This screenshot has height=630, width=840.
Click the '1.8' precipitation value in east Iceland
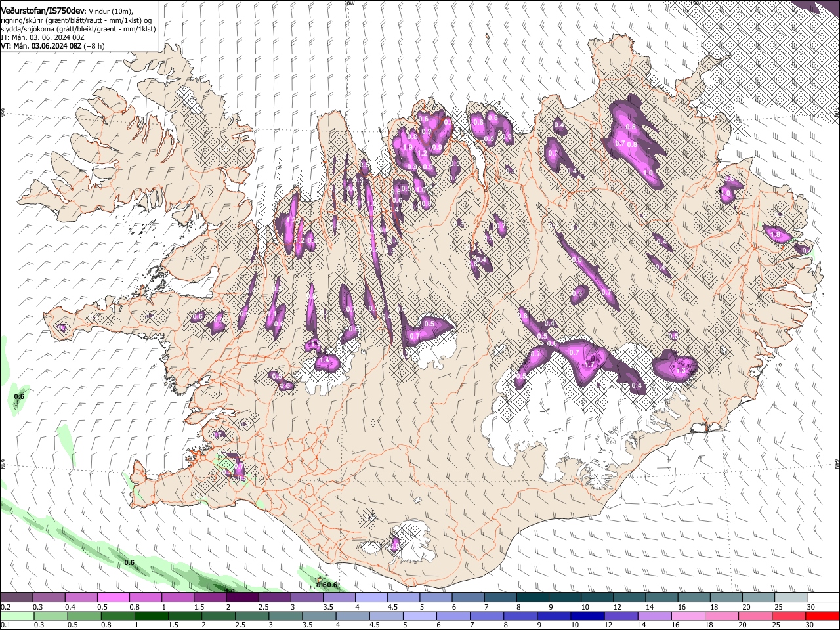pyautogui.click(x=775, y=234)
